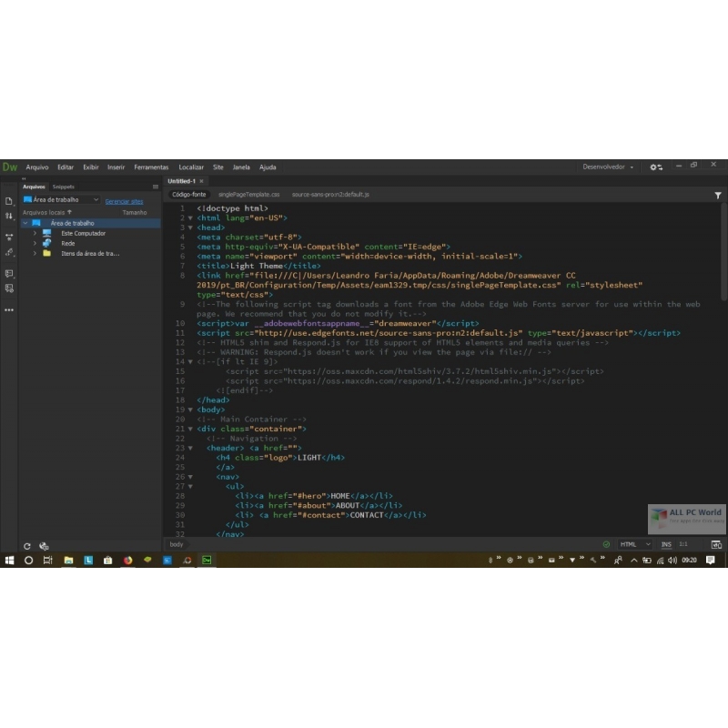Switch to the Arquivos tab
The image size is (728, 728).
click(x=34, y=187)
